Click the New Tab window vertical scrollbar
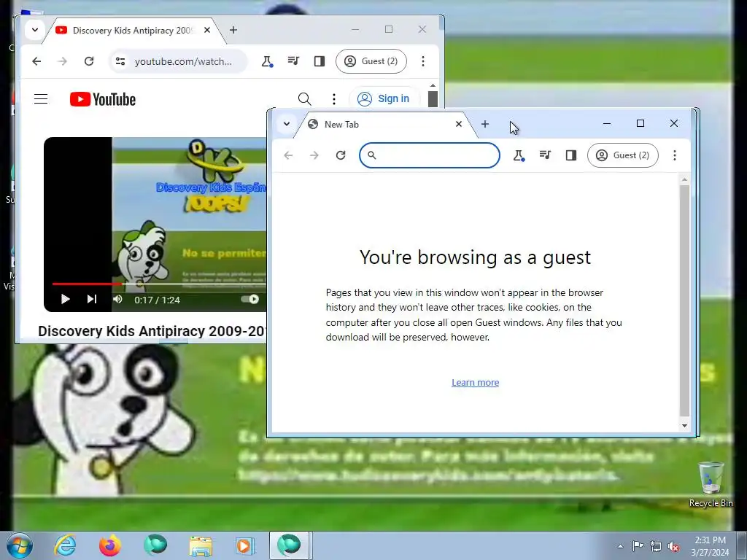Screen dimensions: 747x560 (x=684, y=301)
